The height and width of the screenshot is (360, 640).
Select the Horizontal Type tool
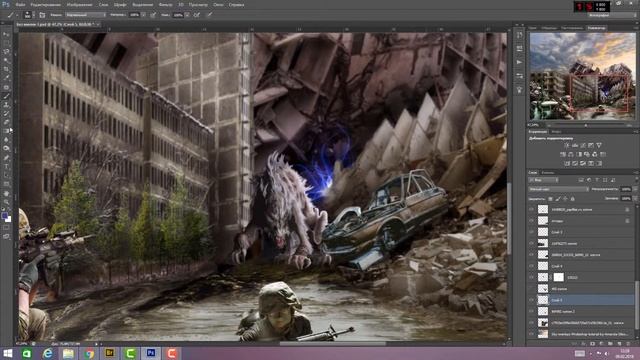(6, 167)
